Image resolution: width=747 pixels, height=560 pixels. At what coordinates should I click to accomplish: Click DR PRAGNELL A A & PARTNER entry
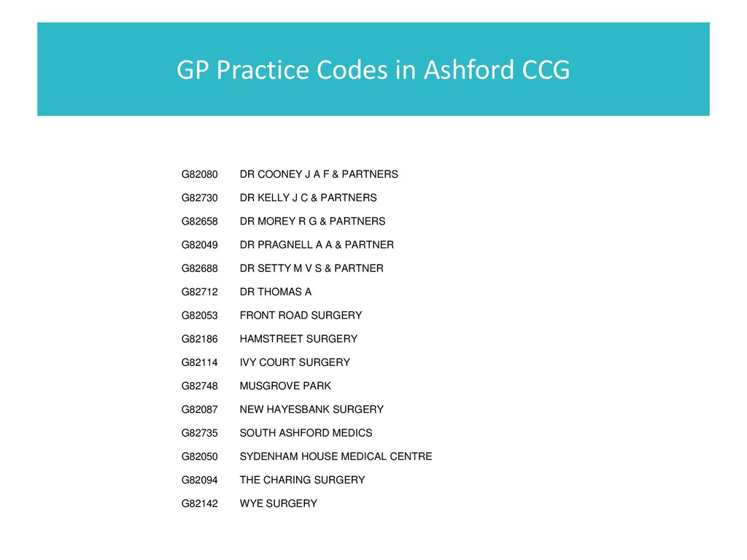point(317,245)
